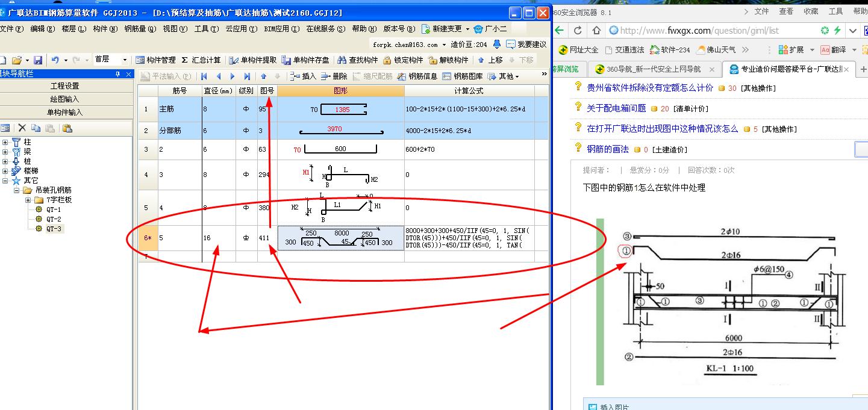Collapse 其它 tree node
The height and width of the screenshot is (410, 868).
(x=5, y=181)
